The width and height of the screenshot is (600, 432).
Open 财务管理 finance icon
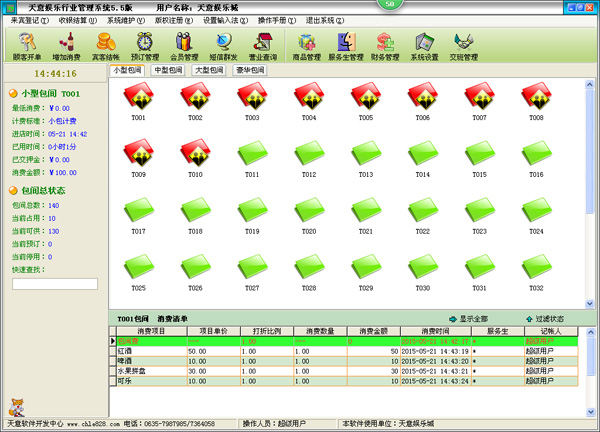[x=386, y=45]
